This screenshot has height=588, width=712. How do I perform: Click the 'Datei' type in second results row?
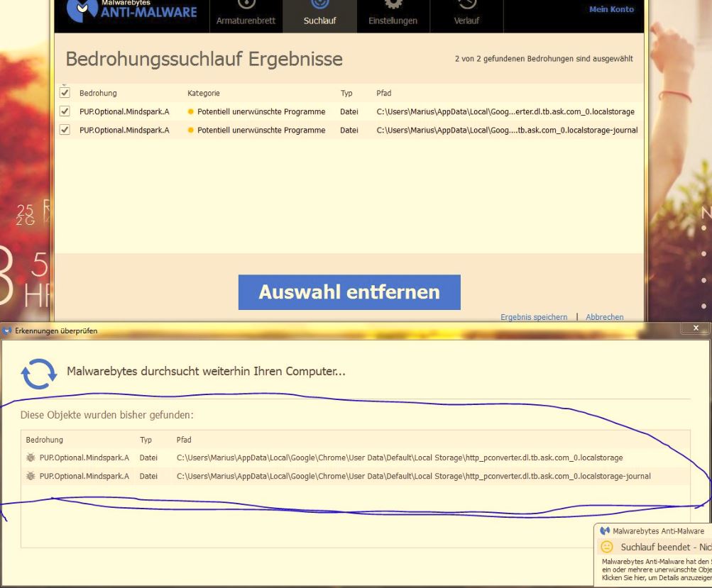pyautogui.click(x=349, y=131)
